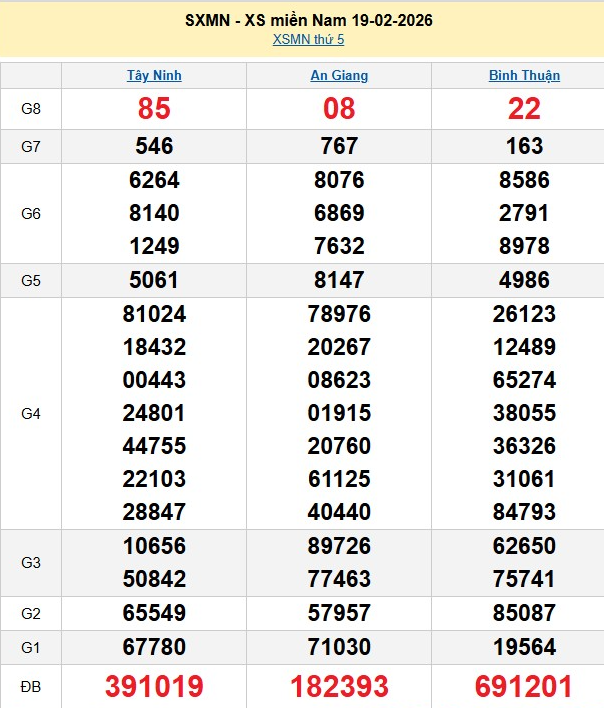
Task: Select An Giang G8 result 08
Action: (339, 109)
